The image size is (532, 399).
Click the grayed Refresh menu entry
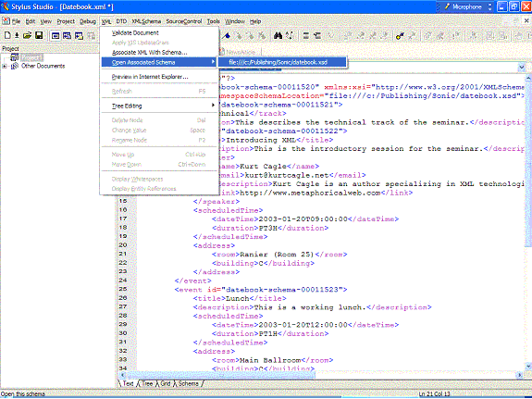(x=159, y=92)
